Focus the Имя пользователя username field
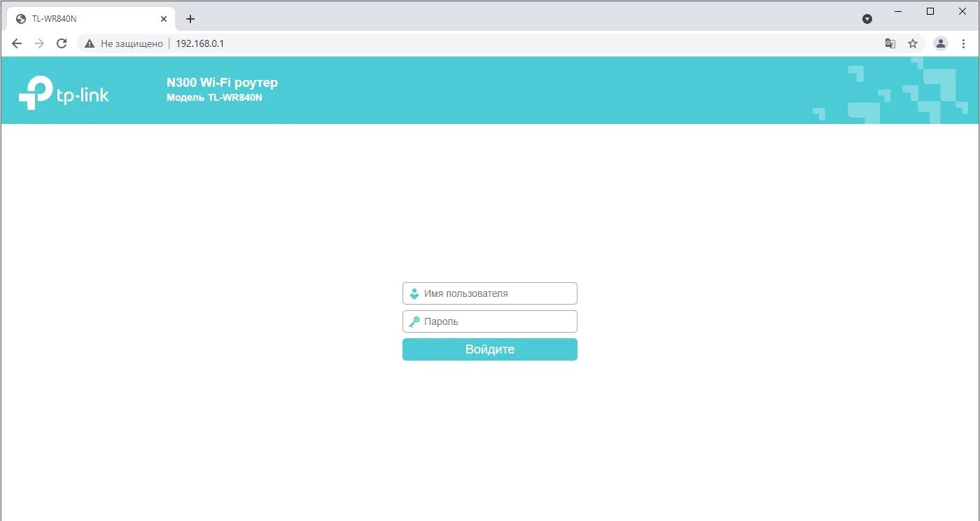 (x=490, y=293)
